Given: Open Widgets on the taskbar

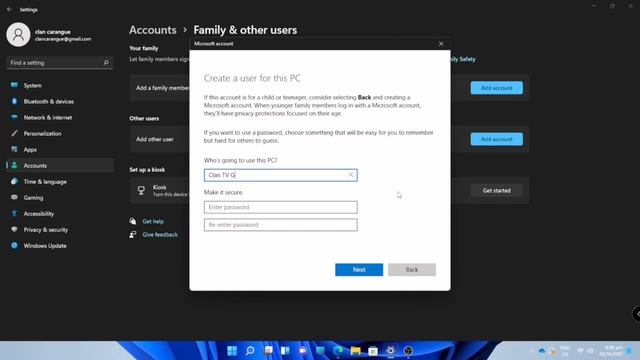Looking at the screenshot, I should 285,351.
